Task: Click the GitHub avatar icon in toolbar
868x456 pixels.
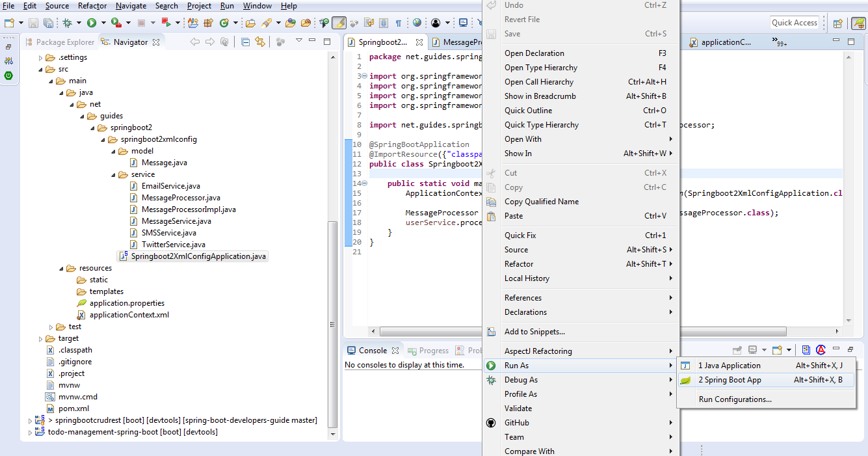Action: [x=436, y=23]
